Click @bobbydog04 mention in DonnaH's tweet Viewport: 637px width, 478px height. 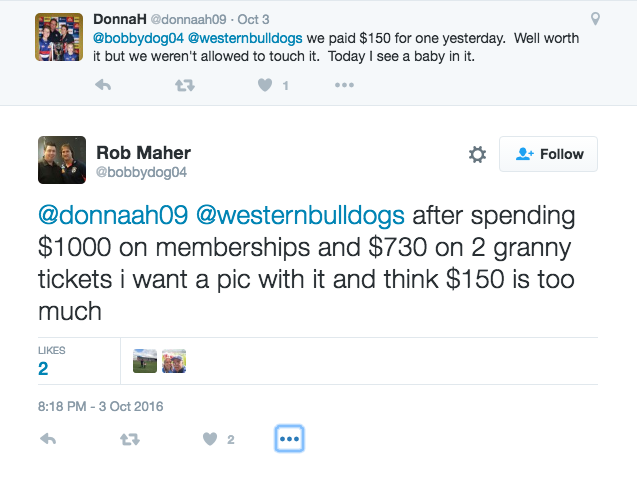[137, 38]
